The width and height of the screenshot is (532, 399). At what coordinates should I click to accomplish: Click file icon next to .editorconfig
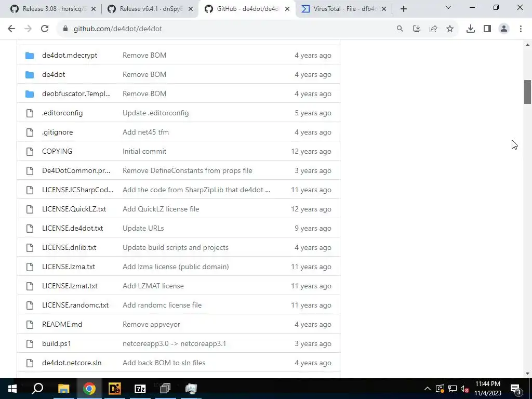30,113
